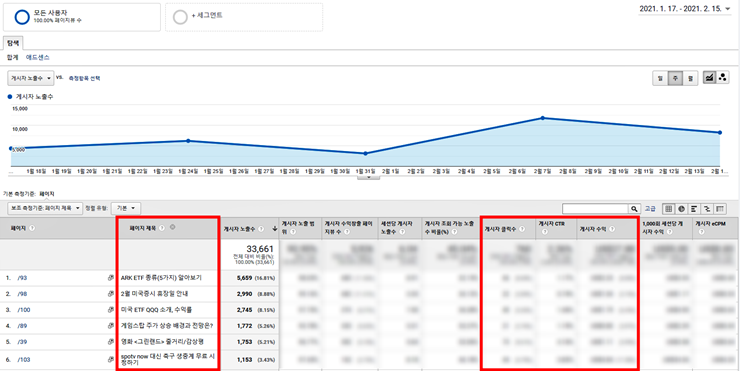740x371 pixels.
Task: Select the 모든 사용자 segment box
Action: click(x=82, y=17)
